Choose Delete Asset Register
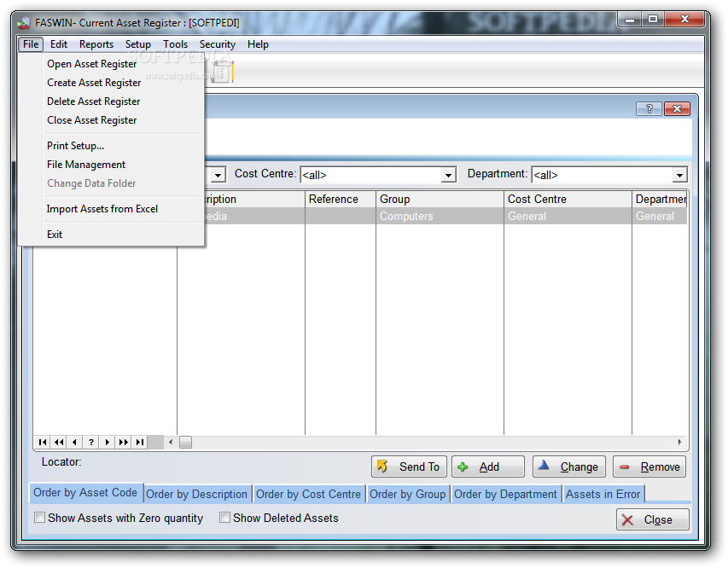The width and height of the screenshot is (728, 568). 112,101
